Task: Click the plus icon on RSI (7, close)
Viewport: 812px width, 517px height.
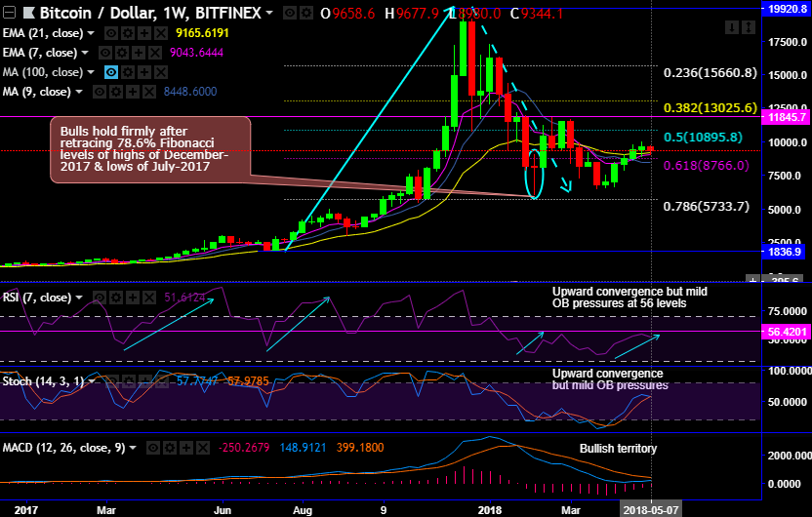Action: point(133,298)
